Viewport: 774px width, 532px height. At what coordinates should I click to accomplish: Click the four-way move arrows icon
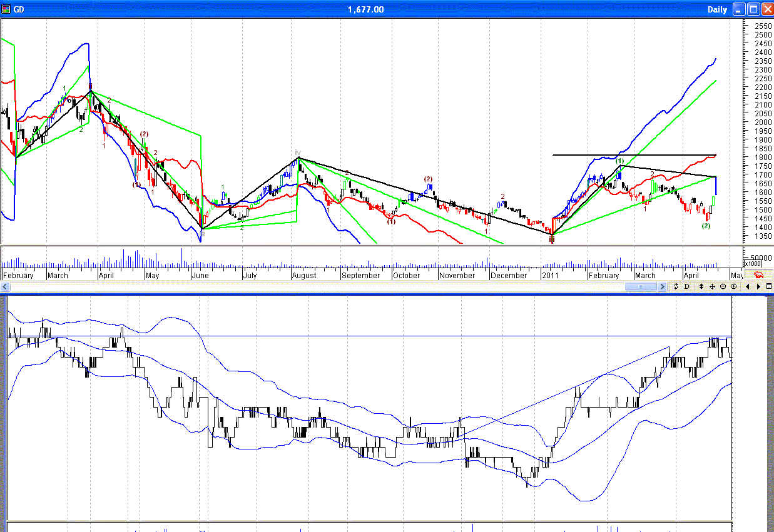point(712,286)
